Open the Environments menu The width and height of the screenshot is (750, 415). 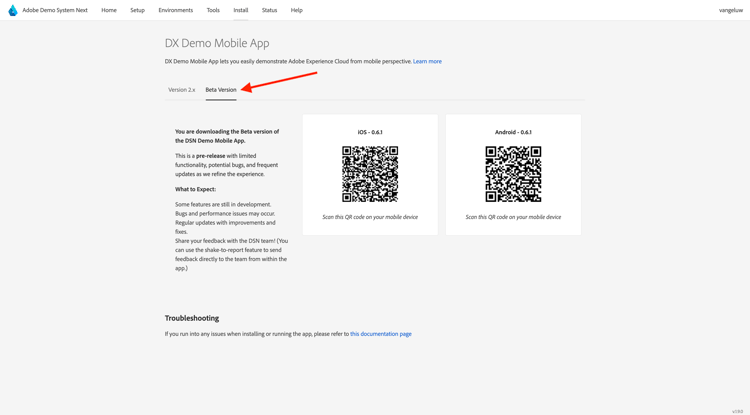pos(176,10)
